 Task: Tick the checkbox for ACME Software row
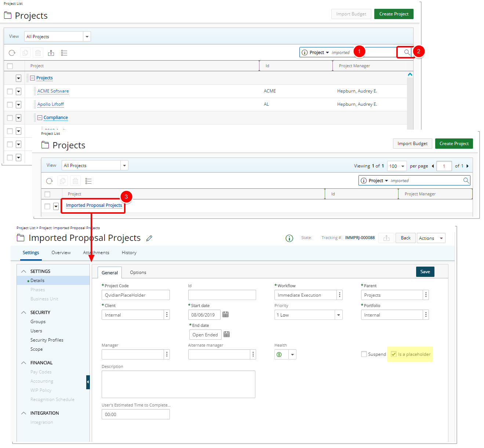click(x=10, y=91)
